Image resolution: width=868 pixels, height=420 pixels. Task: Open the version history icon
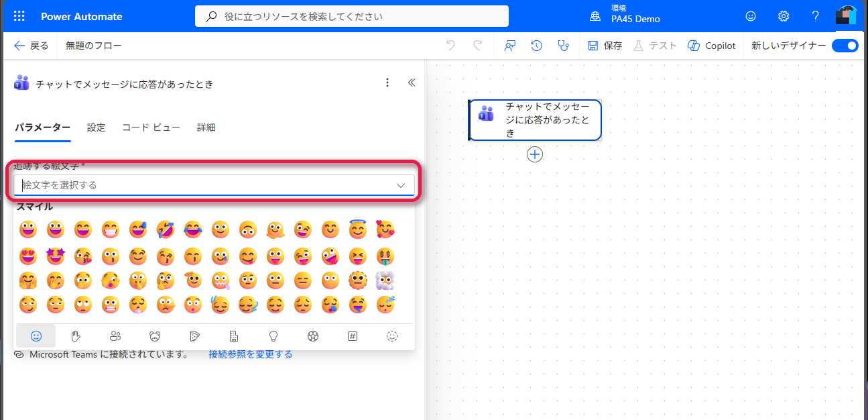coord(536,46)
